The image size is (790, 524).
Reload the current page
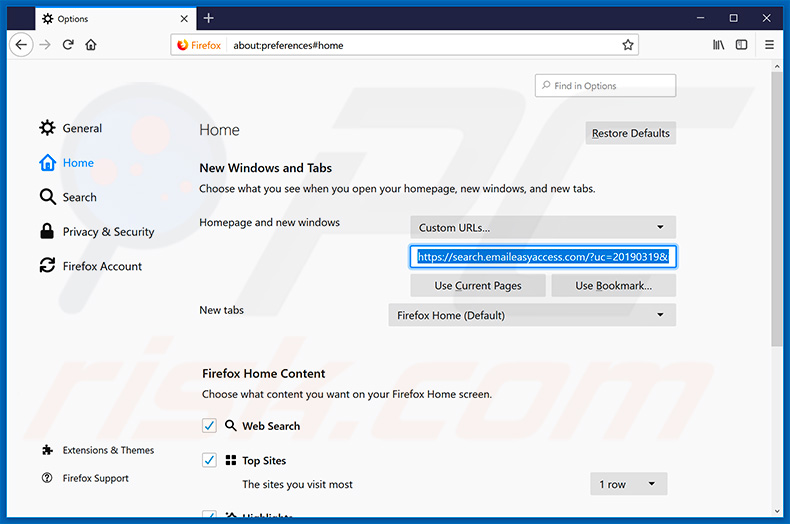[x=68, y=45]
